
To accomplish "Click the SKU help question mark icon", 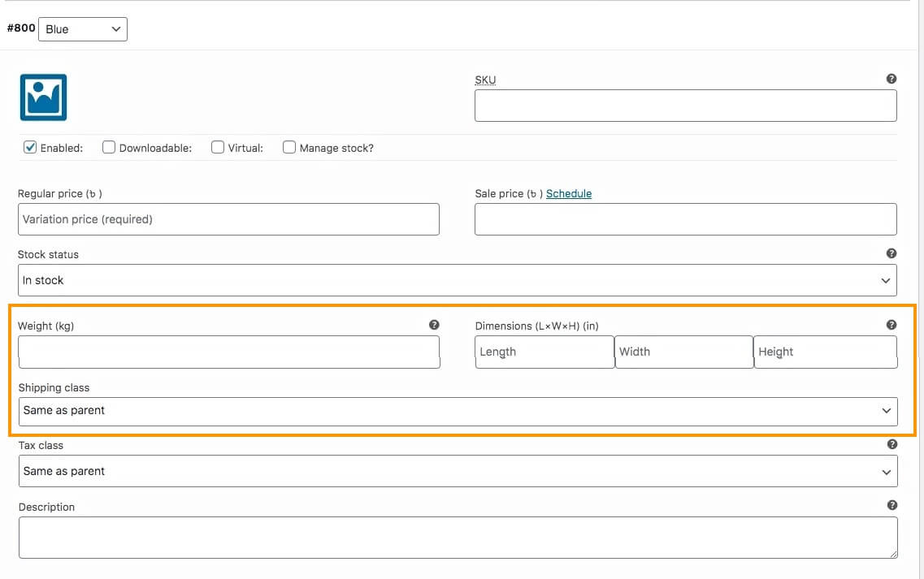I will coord(891,79).
